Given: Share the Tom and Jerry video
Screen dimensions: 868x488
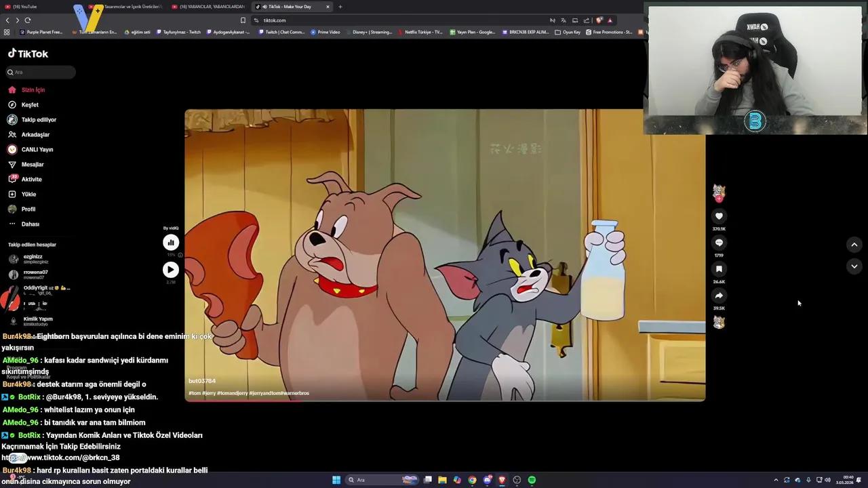Looking at the screenshot, I should point(719,296).
